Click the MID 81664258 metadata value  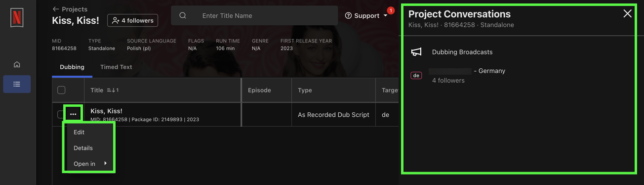[64, 48]
